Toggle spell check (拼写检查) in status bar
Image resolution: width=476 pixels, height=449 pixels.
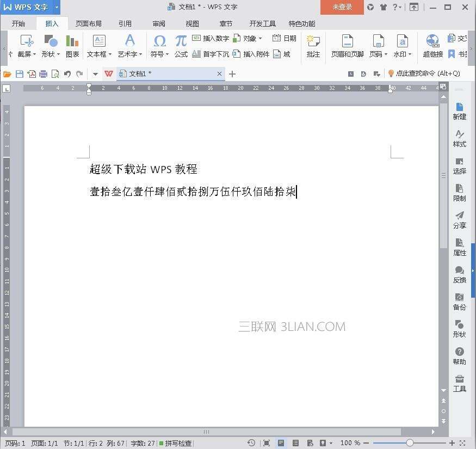point(176,443)
